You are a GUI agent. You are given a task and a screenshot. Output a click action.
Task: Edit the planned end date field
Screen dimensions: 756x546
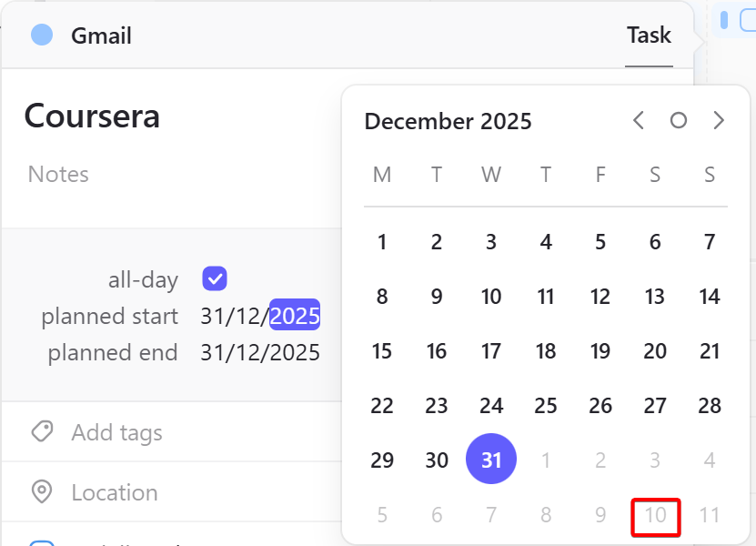(x=260, y=352)
